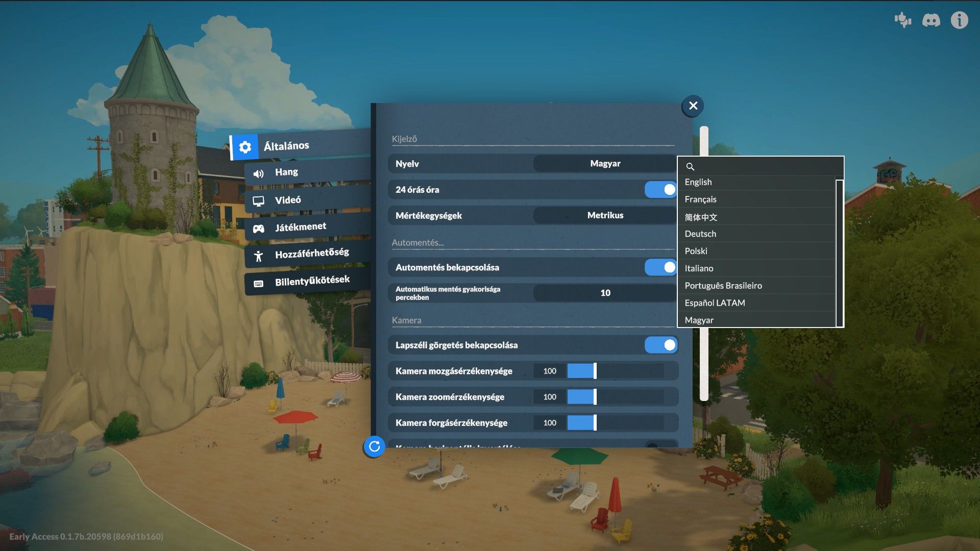Screen dimensions: 980x551
Task: Select the Általános gear icon
Action: tap(245, 147)
